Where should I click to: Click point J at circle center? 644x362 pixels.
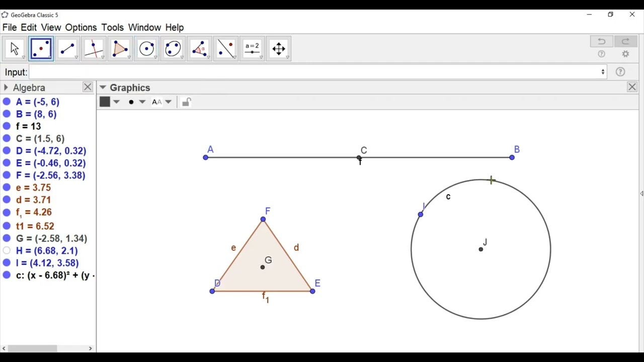(x=481, y=249)
